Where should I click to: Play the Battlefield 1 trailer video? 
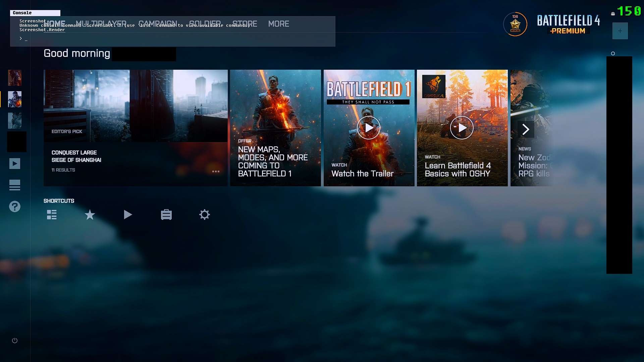pos(369,128)
